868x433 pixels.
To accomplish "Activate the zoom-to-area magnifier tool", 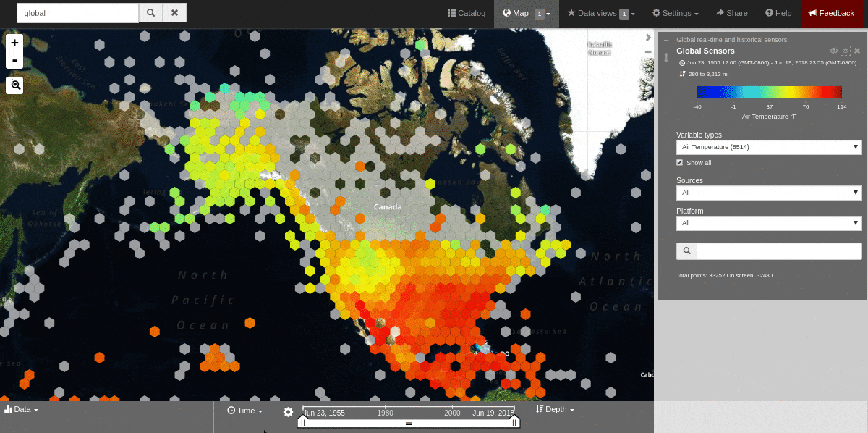I will tap(14, 85).
